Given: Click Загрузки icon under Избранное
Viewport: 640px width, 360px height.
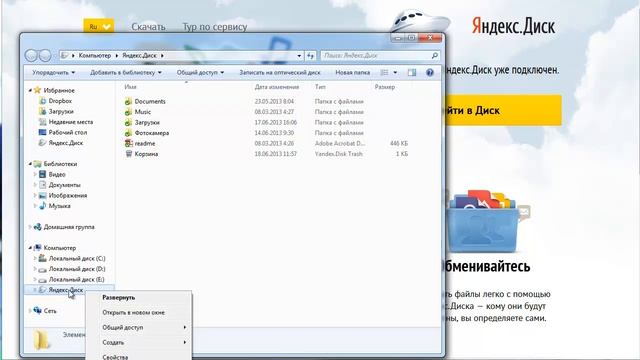Looking at the screenshot, I should [x=42, y=111].
